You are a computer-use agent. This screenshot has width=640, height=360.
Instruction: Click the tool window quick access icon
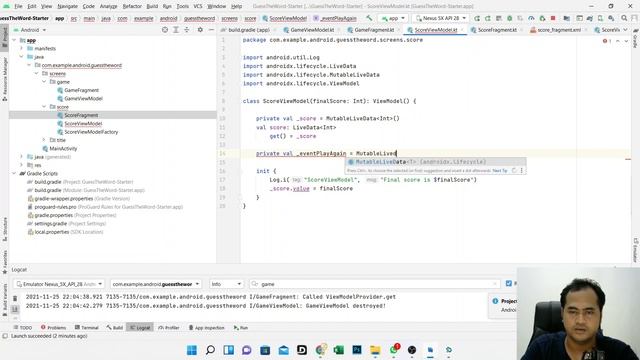[5, 336]
